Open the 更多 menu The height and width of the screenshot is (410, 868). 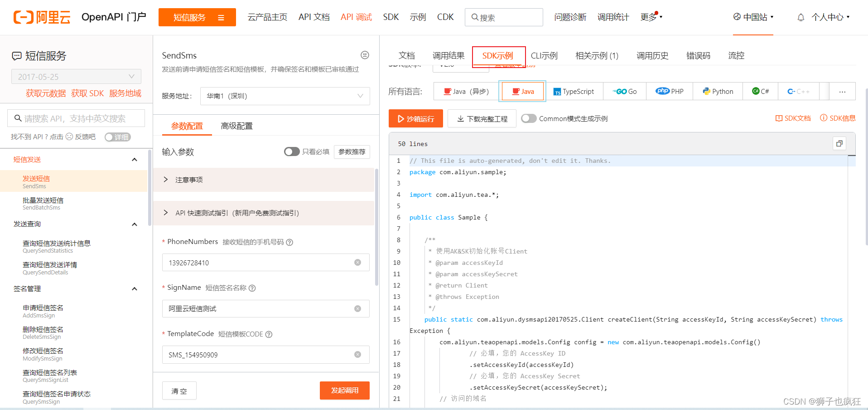click(651, 17)
